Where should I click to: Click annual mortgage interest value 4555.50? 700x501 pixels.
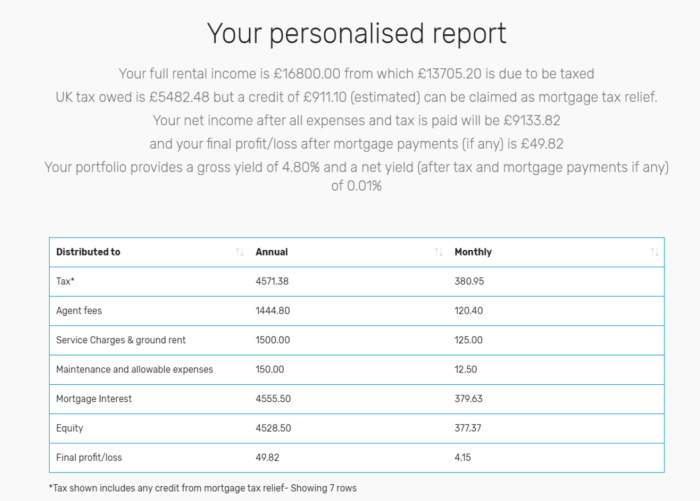click(273, 399)
